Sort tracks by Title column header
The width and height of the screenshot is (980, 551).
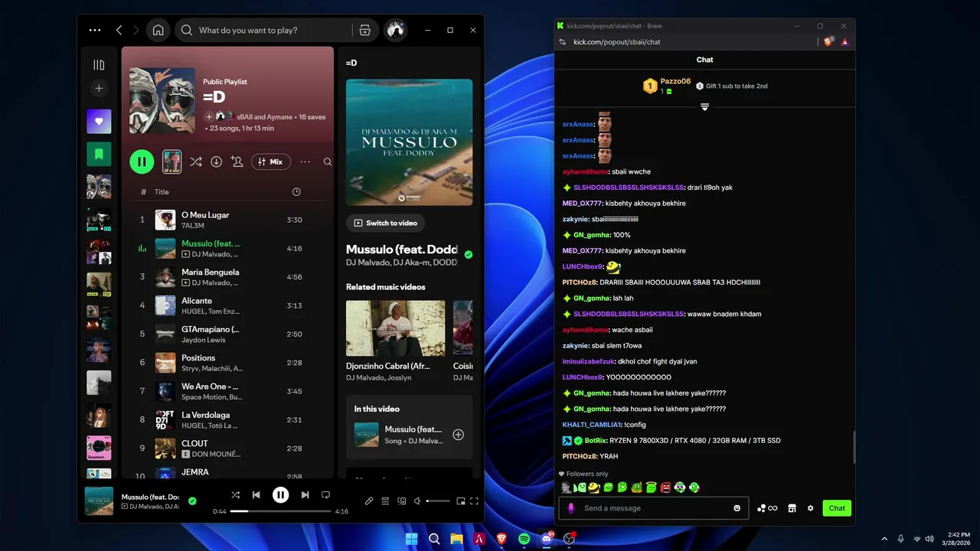(162, 192)
